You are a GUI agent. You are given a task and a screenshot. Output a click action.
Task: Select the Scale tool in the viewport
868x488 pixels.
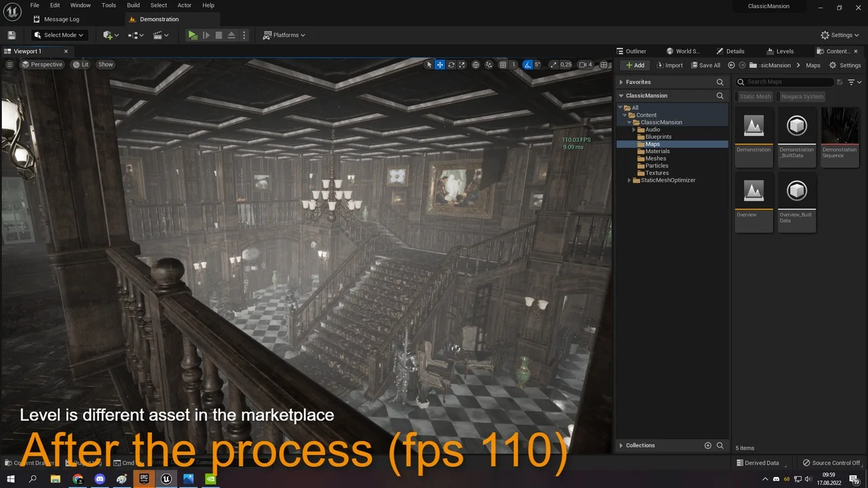(462, 64)
